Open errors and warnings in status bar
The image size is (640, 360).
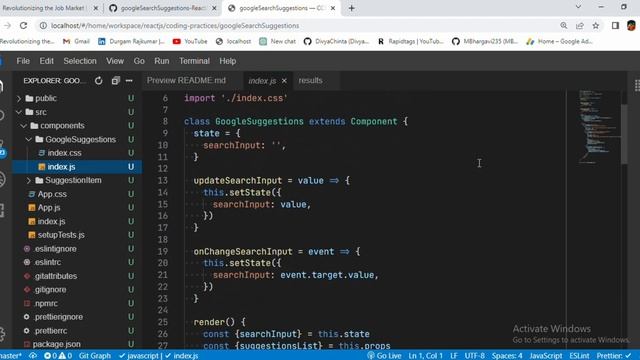coord(58,356)
